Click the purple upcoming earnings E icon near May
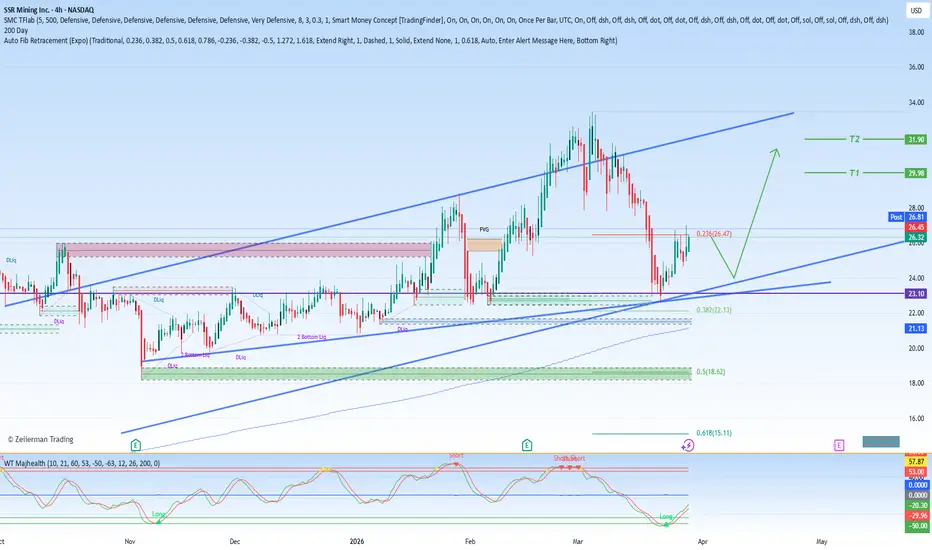 coord(839,445)
